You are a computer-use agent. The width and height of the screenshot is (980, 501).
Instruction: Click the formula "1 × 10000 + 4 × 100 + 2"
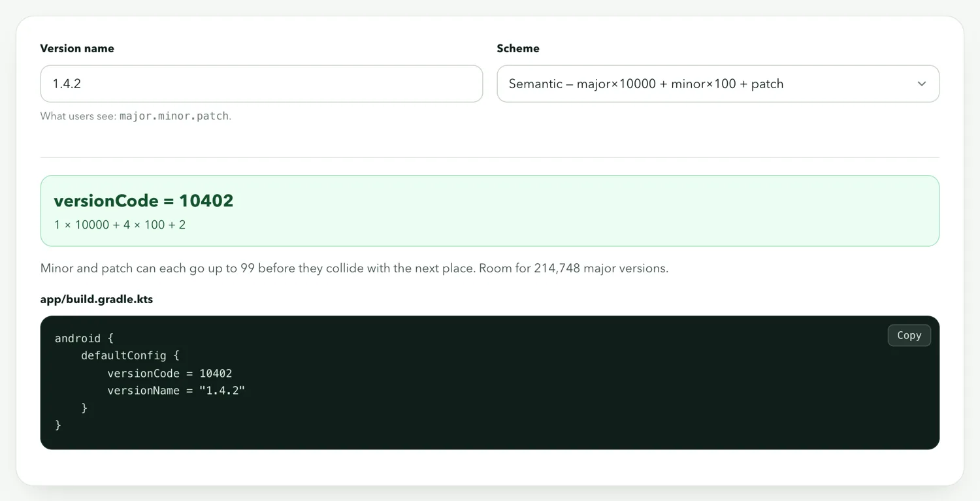click(x=120, y=225)
